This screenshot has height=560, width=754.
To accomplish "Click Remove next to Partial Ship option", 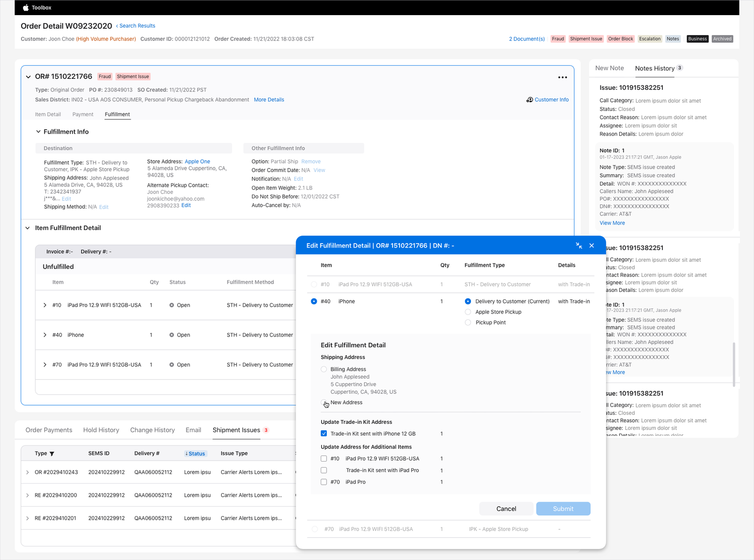I will click(311, 162).
